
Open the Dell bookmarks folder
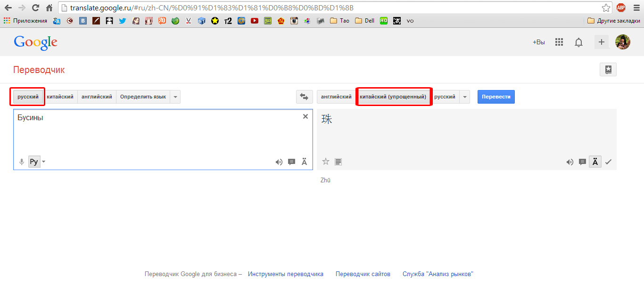pyautogui.click(x=364, y=21)
